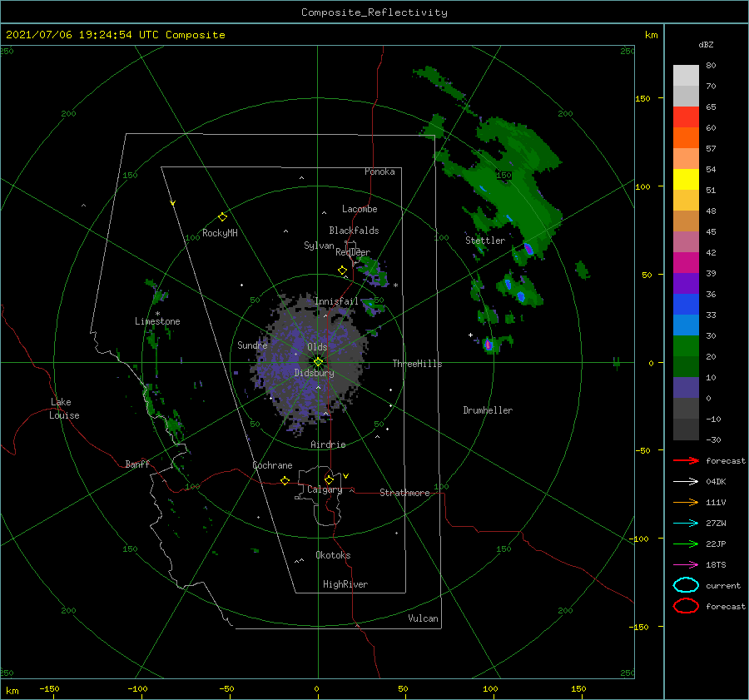Pick the yellow 51-54 dBZ swatch
Image resolution: width=749 pixels, height=700 pixels.
pyautogui.click(x=686, y=180)
